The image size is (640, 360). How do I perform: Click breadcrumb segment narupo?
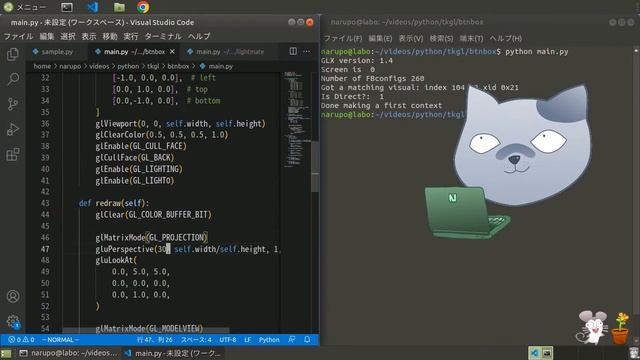[x=70, y=66]
